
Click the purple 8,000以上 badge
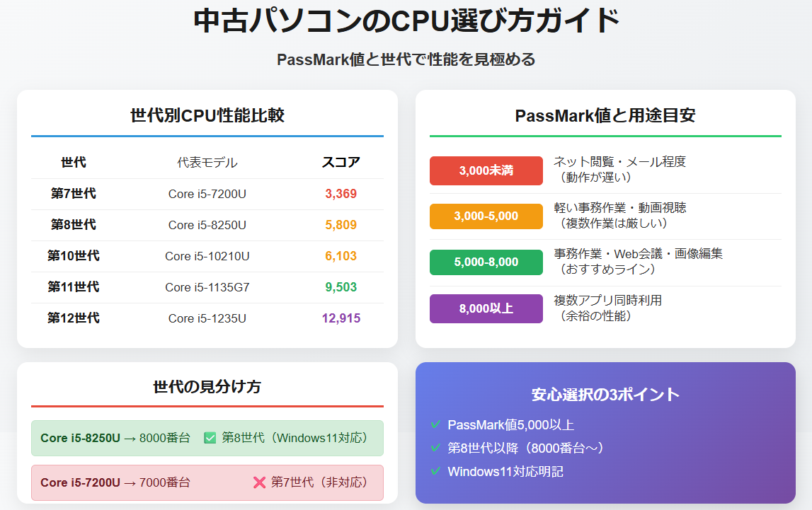tap(486, 309)
